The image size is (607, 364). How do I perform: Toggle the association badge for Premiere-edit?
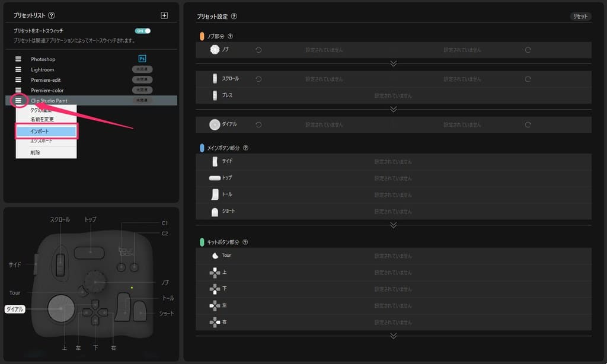point(142,79)
